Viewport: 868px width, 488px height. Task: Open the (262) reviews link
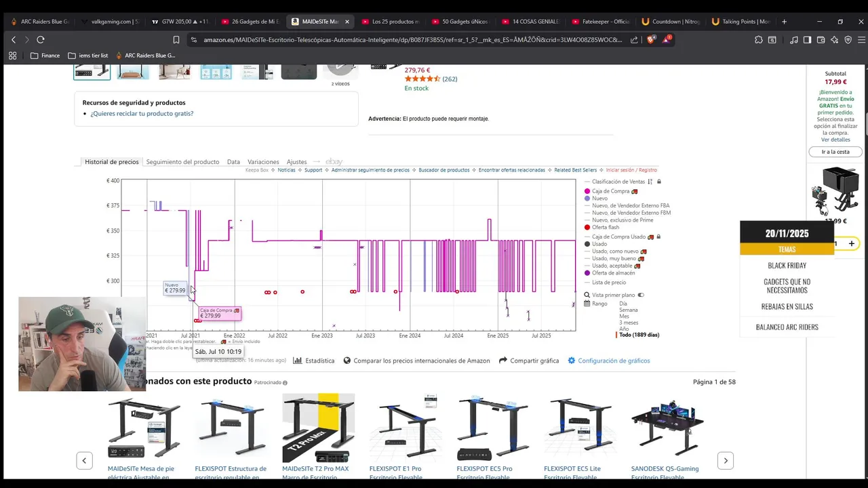coord(450,79)
